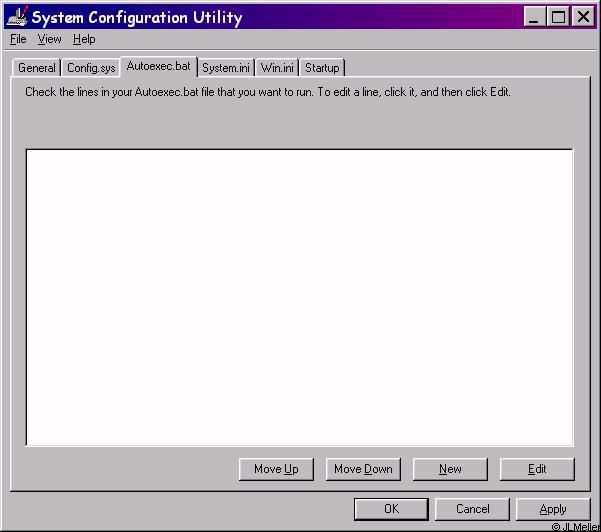This screenshot has height=532, width=601.
Task: Click the System Configuration Utility title bar icon
Action: coord(18,16)
